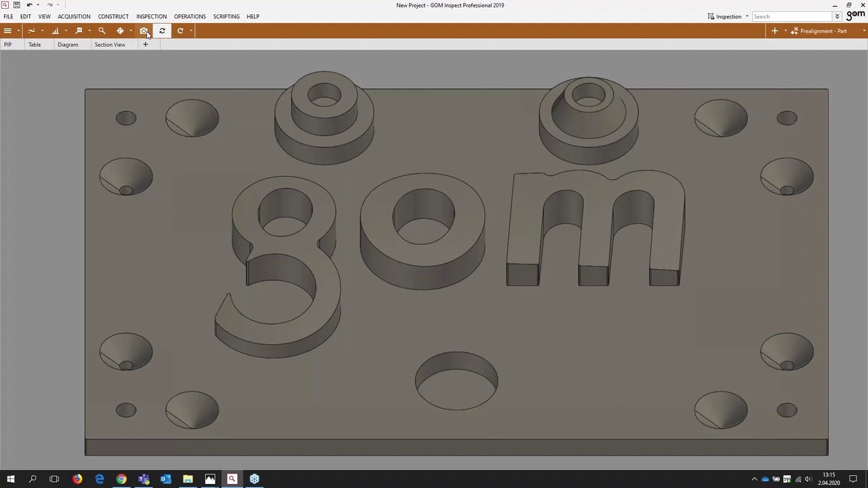Viewport: 868px width, 488px height.
Task: Open the Windows notification center
Action: coord(853,479)
